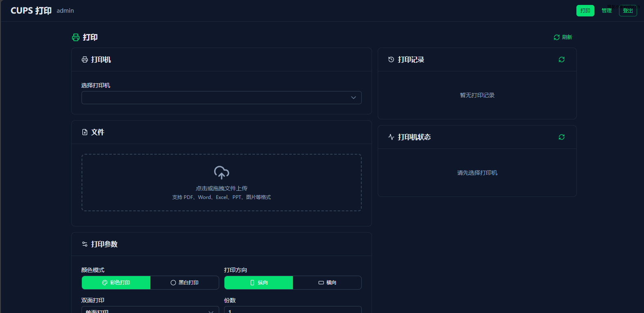Refresh the 打印记录 panel
The width and height of the screenshot is (644, 313).
tap(561, 60)
